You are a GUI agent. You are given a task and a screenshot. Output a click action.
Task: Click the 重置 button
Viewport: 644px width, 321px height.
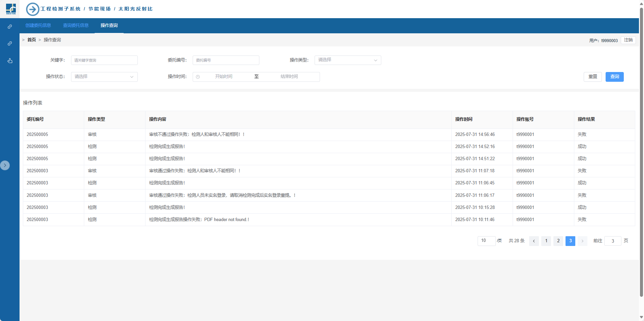[x=592, y=77]
